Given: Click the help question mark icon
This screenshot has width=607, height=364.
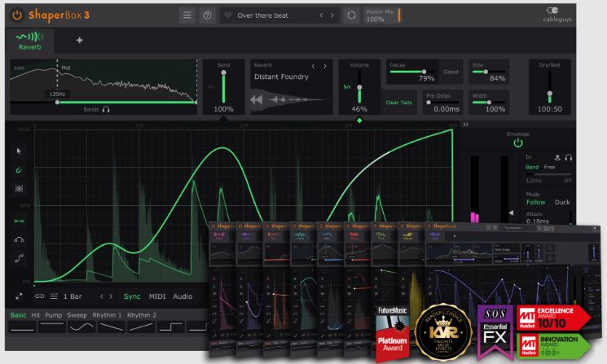Looking at the screenshot, I should coord(208,15).
